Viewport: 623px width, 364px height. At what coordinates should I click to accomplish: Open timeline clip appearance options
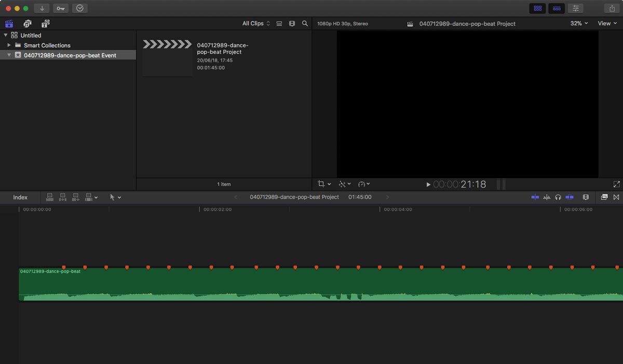coord(586,197)
